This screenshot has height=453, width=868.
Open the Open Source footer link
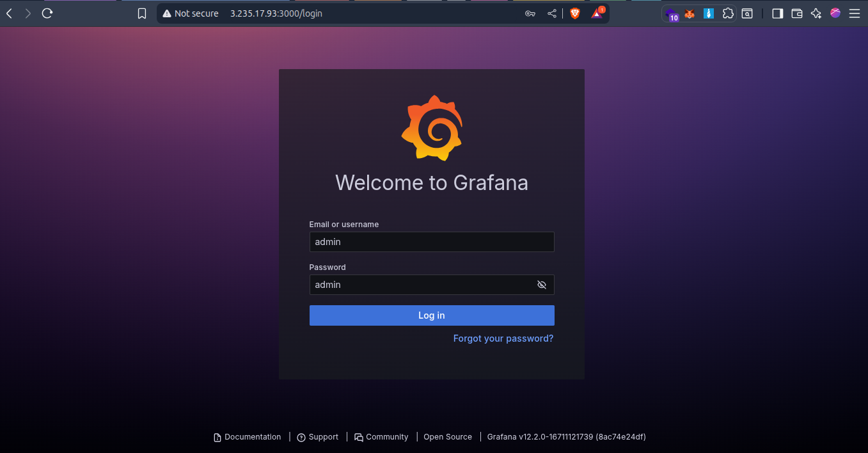click(x=448, y=437)
